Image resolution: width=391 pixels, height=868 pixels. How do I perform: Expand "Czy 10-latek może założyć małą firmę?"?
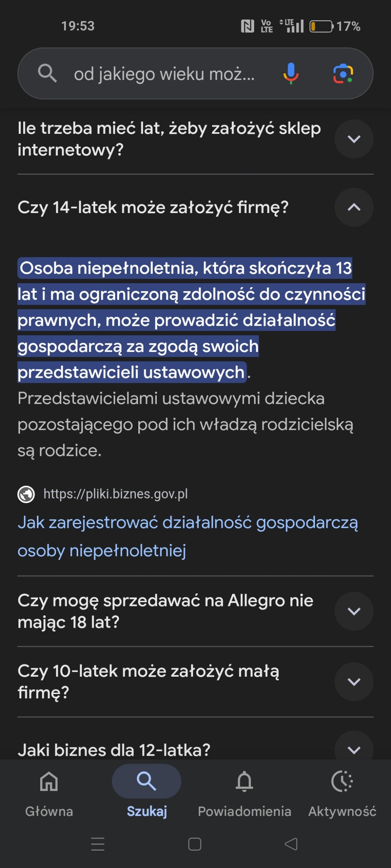click(x=354, y=682)
